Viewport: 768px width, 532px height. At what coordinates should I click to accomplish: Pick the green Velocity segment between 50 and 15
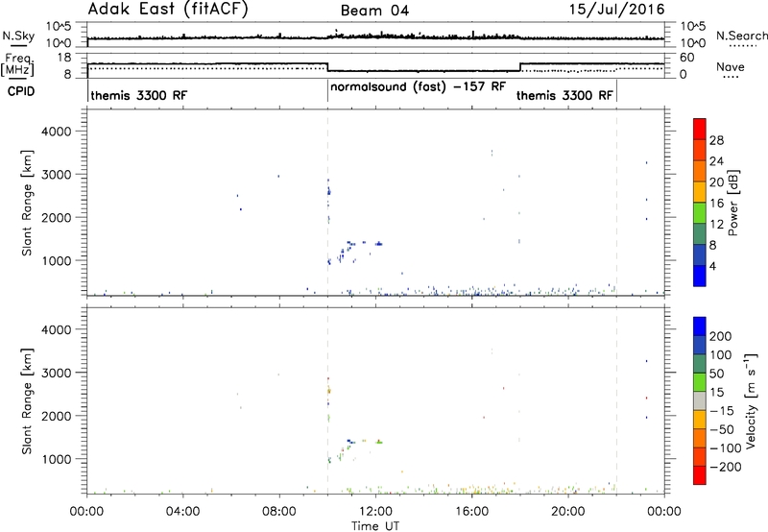click(x=700, y=382)
